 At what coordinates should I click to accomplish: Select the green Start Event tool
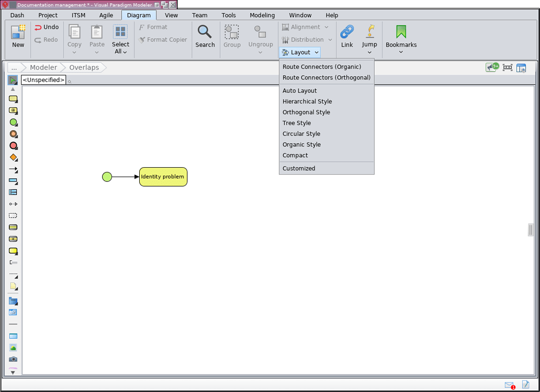click(14, 122)
